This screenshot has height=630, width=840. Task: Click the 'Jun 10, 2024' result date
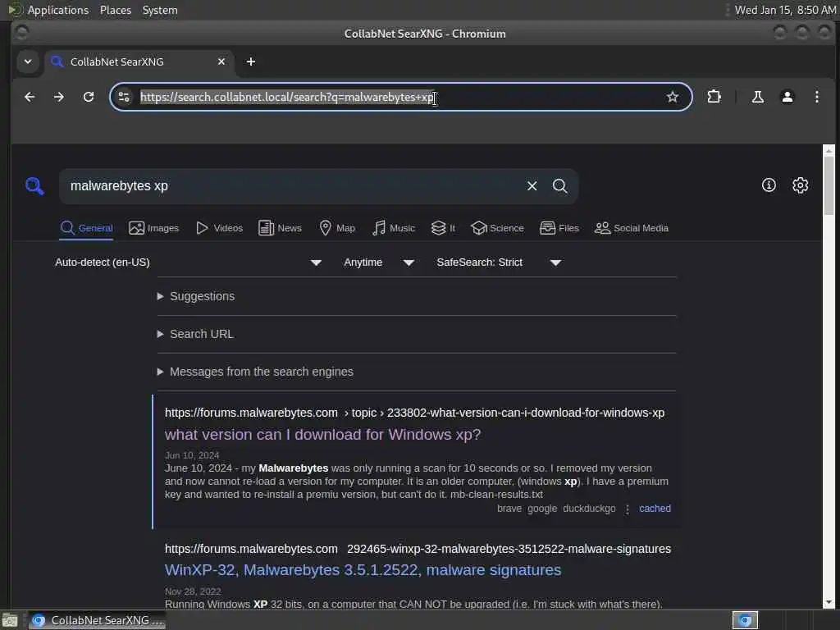(192, 455)
